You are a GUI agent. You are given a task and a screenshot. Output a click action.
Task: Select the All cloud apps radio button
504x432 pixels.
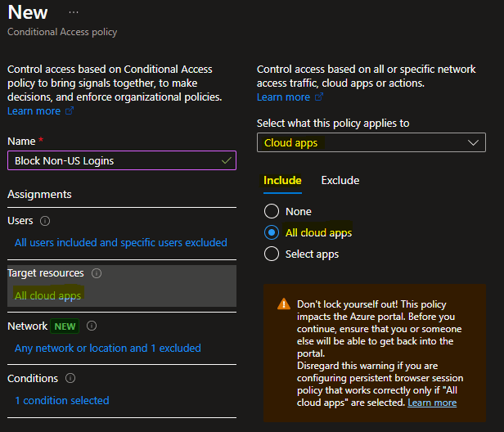tap(272, 232)
